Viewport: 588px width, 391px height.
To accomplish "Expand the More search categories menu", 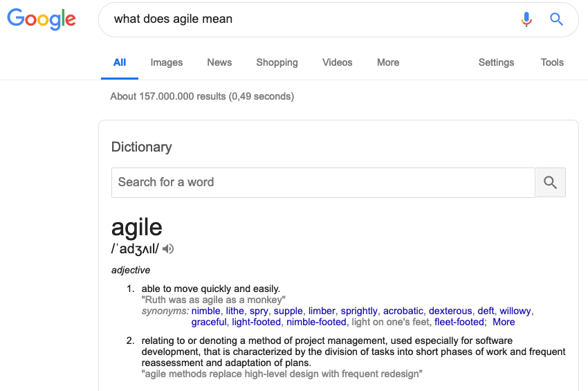I will (388, 62).
